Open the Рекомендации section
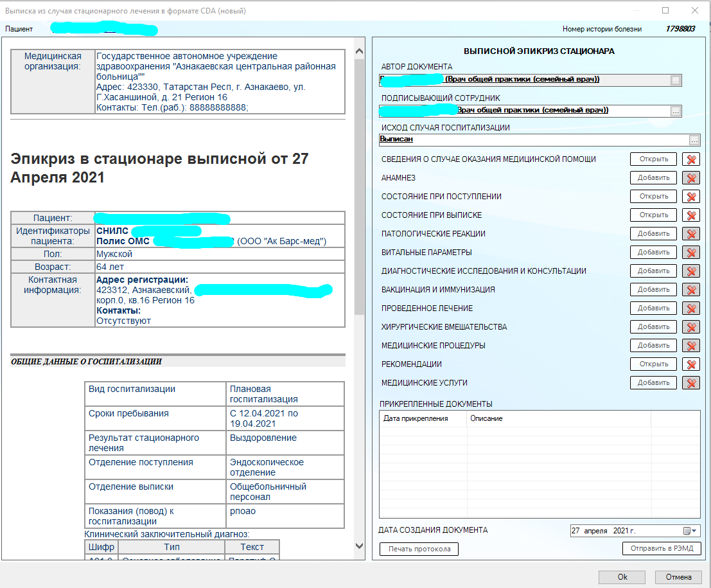The height and width of the screenshot is (588, 711). [x=653, y=364]
